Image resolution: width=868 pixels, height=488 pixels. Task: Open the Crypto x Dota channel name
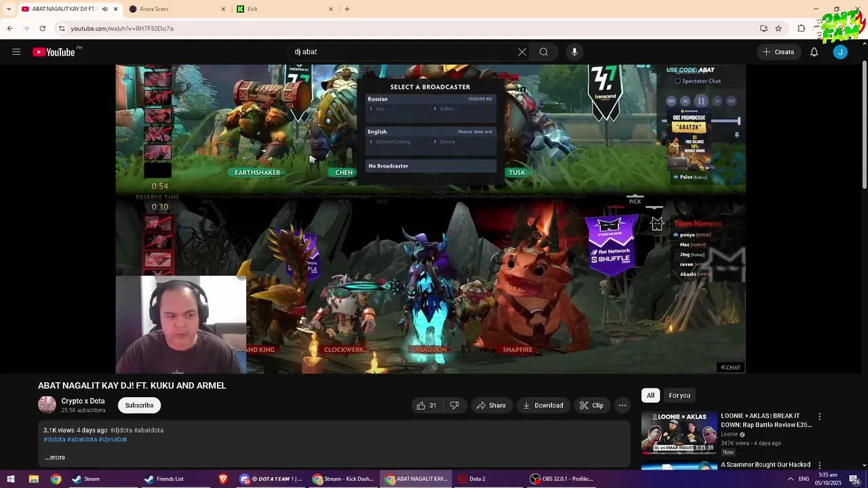tap(83, 401)
